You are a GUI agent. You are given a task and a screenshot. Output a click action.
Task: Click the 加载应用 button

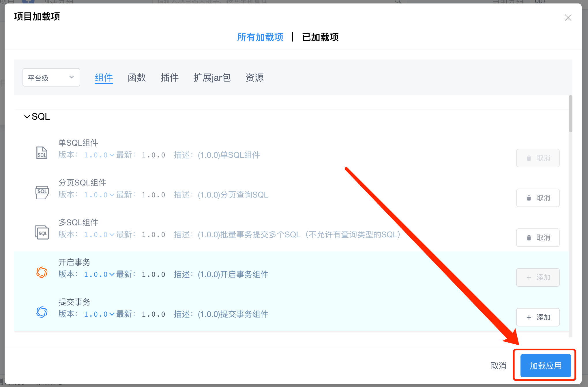point(545,366)
